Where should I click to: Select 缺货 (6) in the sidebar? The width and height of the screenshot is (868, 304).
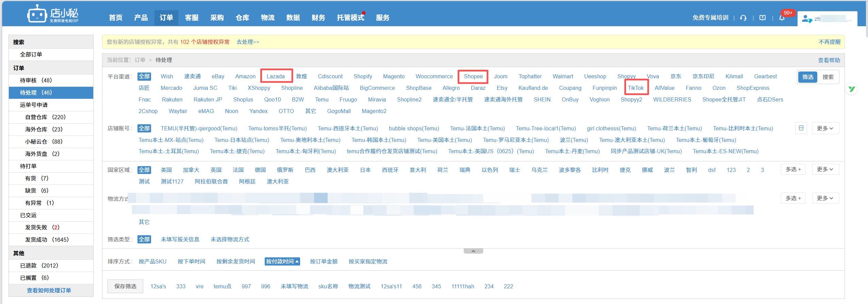pyautogui.click(x=51, y=191)
